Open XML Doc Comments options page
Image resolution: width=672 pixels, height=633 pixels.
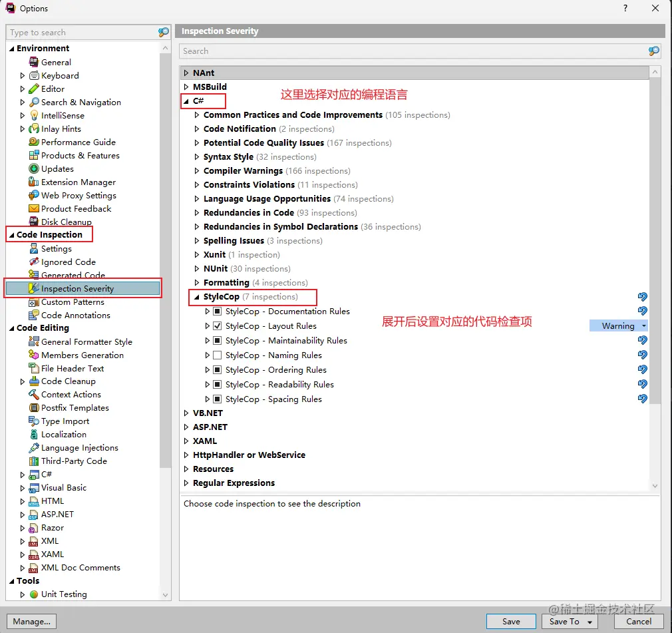coord(81,567)
